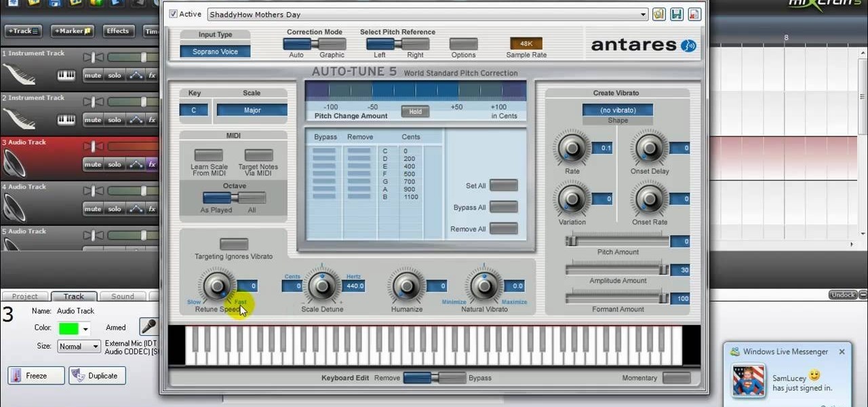The image size is (868, 407).
Task: Click the Bypass All button
Action: click(504, 207)
